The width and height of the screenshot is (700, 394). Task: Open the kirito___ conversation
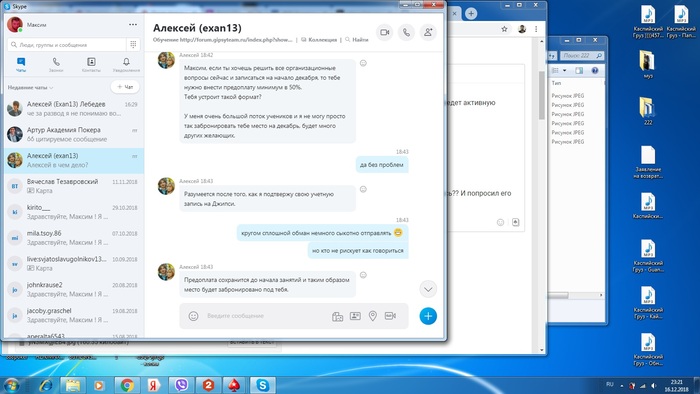(x=74, y=212)
